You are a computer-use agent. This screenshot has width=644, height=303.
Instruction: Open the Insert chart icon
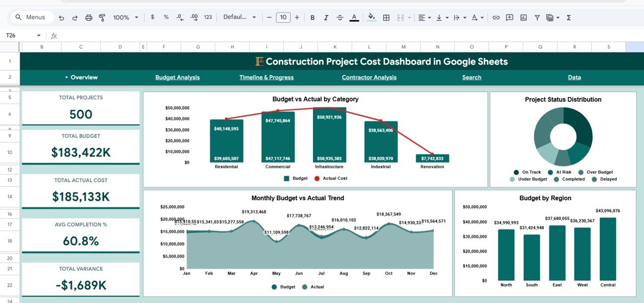[x=523, y=17]
